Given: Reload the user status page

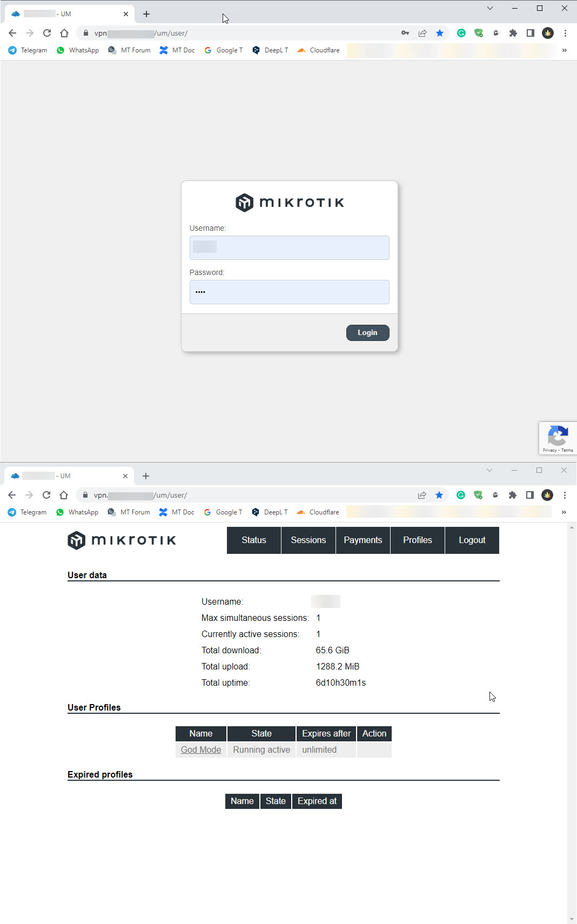Looking at the screenshot, I should pyautogui.click(x=46, y=495).
